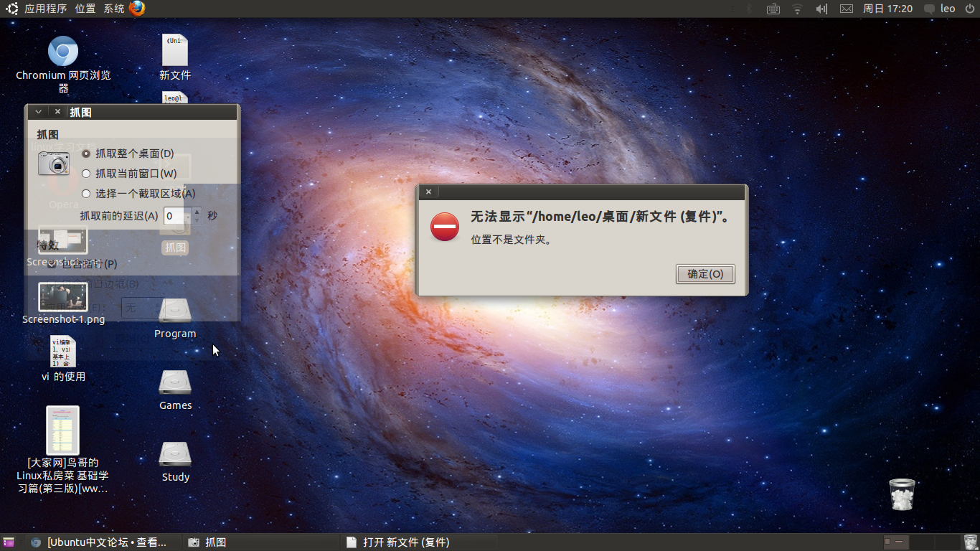
Task: Click the Bluetooth indicator in the panel
Action: 750,9
